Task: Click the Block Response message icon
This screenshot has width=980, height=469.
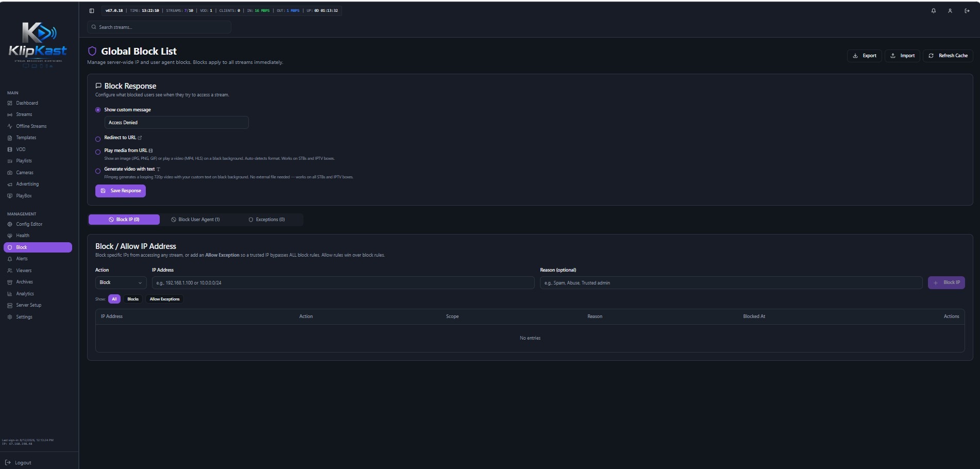Action: pyautogui.click(x=98, y=86)
